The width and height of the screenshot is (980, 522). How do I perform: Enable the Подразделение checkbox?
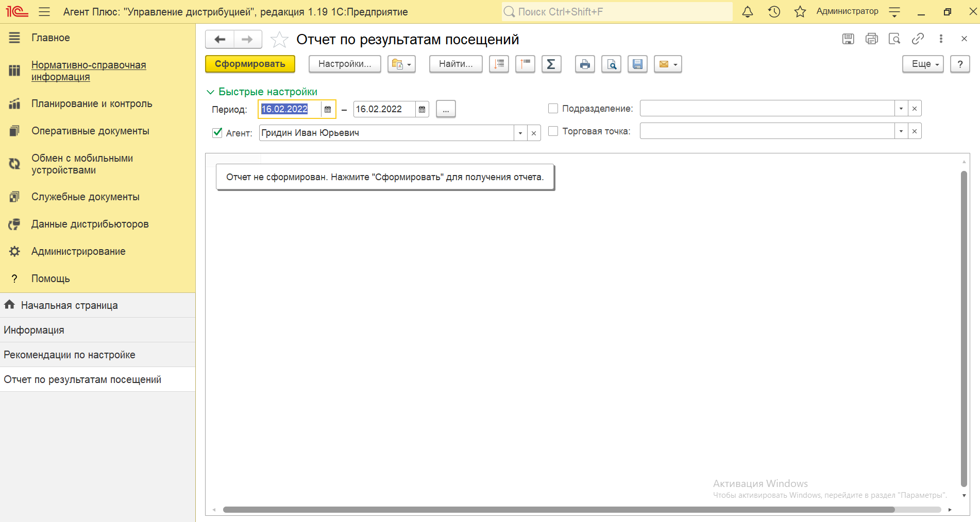[553, 109]
